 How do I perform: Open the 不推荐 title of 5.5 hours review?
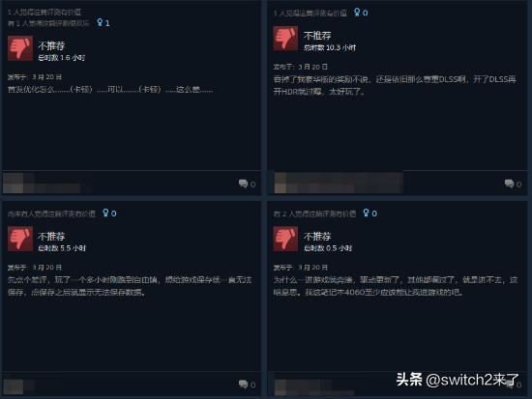pos(51,236)
